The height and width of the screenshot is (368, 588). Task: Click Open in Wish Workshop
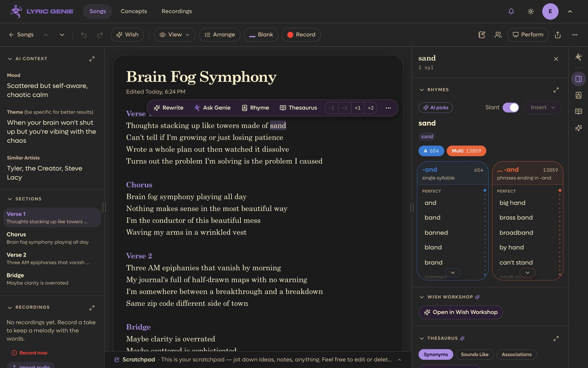461,312
